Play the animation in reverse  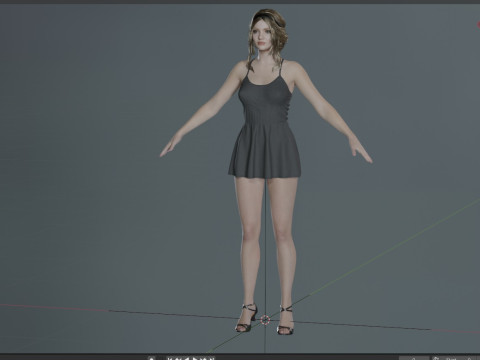pos(187,359)
